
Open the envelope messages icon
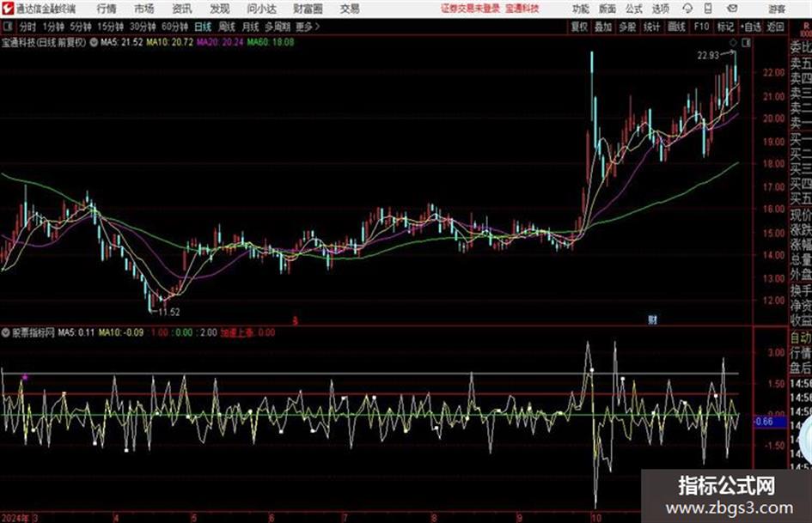pyautogui.click(x=732, y=9)
